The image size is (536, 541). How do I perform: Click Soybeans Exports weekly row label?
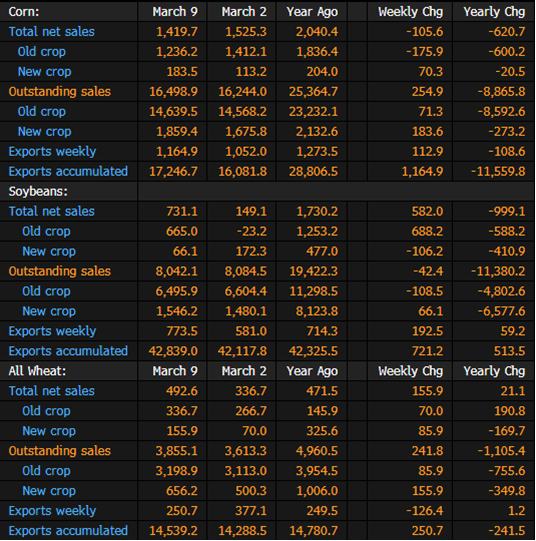[x=52, y=331]
